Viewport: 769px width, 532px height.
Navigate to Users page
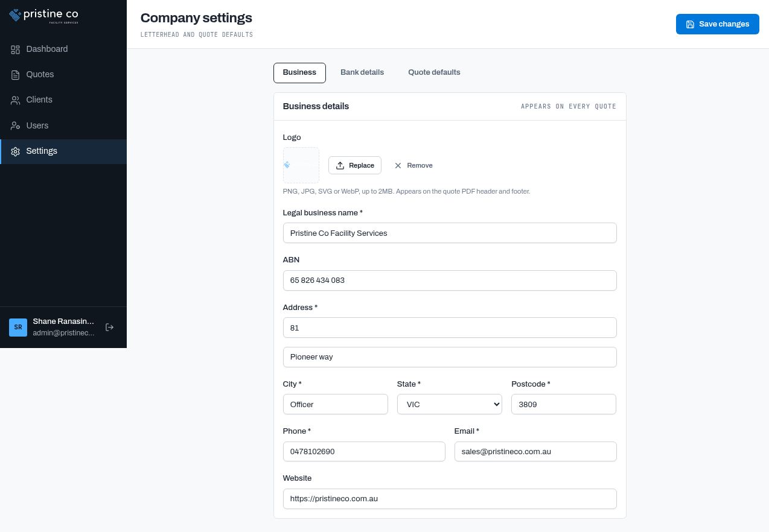(x=63, y=125)
